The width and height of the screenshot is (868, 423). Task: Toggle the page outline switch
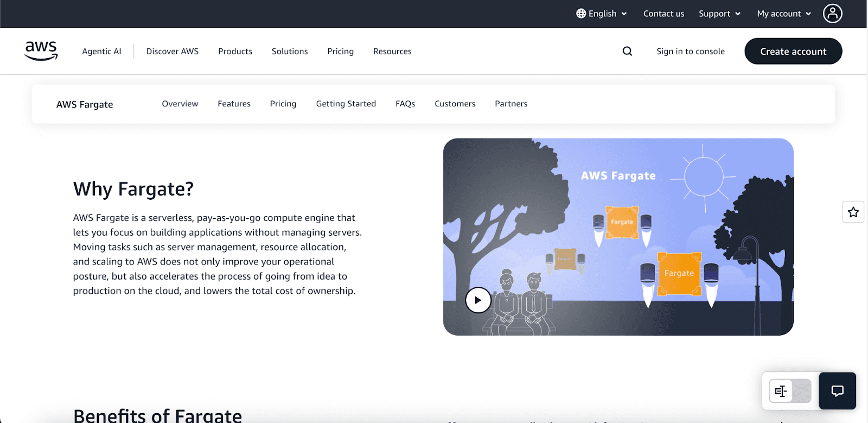click(x=790, y=391)
